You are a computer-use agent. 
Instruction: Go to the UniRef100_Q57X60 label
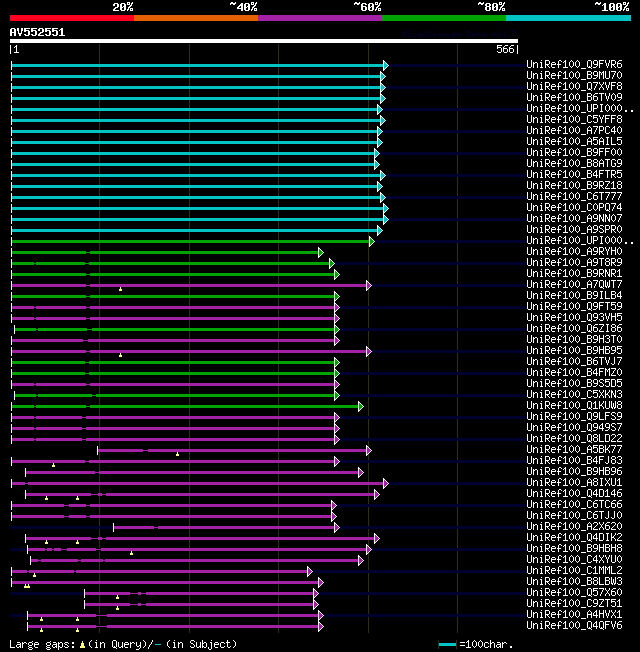574,593
